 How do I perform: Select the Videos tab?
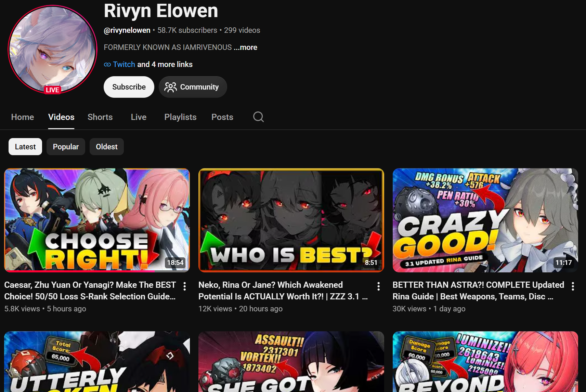pyautogui.click(x=61, y=117)
